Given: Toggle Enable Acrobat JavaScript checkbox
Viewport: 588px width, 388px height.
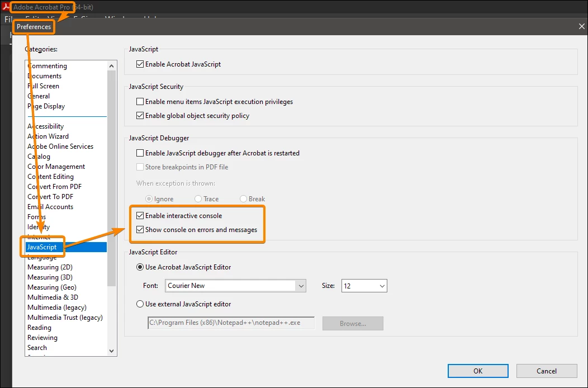Looking at the screenshot, I should click(140, 64).
